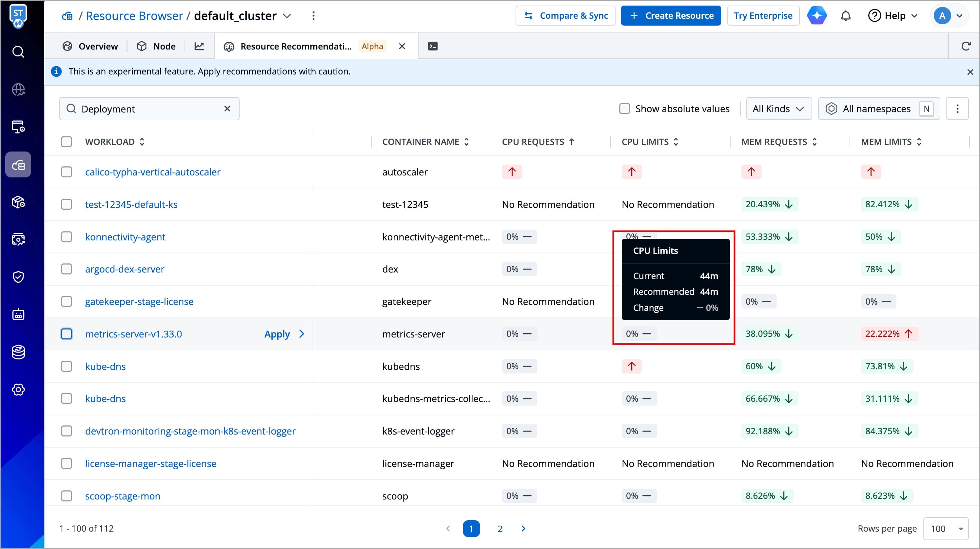Screen dimensions: 980x549
Task: Click the refresh icon at top right
Action: coord(966,46)
